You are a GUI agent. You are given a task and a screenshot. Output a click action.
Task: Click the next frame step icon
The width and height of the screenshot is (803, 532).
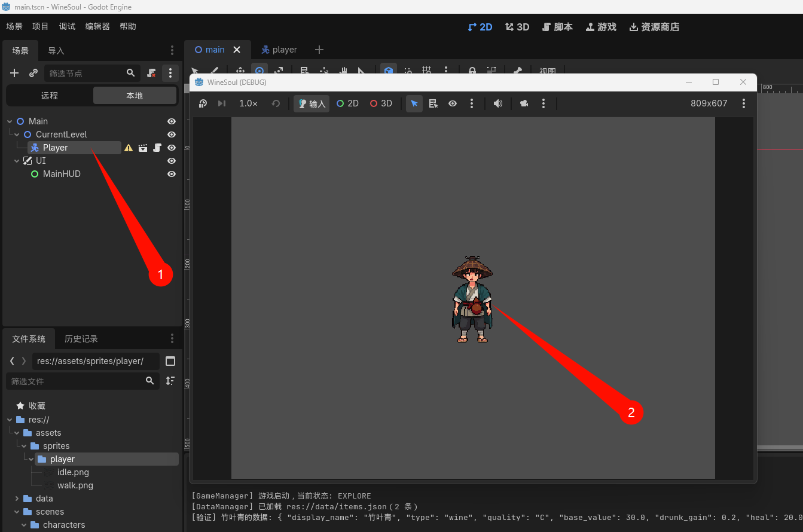[x=222, y=103]
